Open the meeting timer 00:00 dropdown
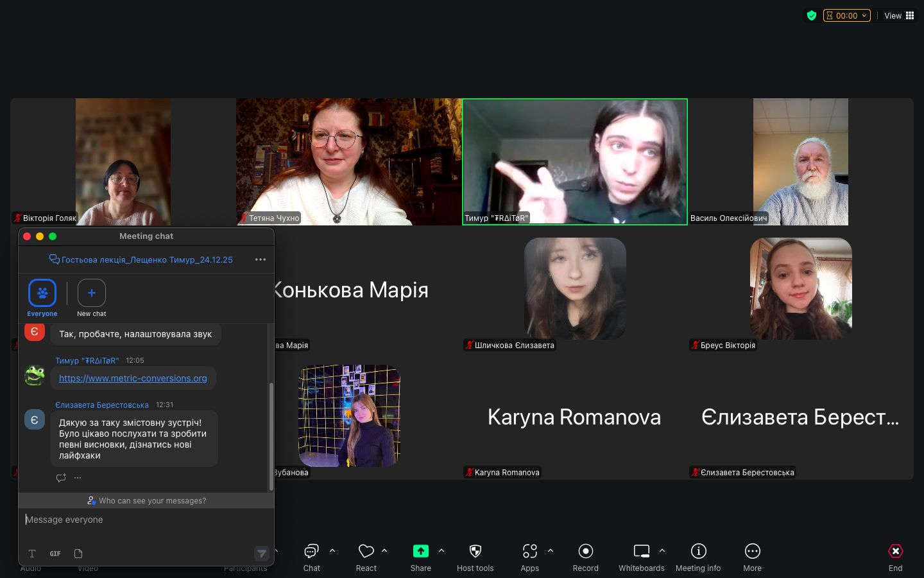The height and width of the screenshot is (578, 924). tap(847, 15)
